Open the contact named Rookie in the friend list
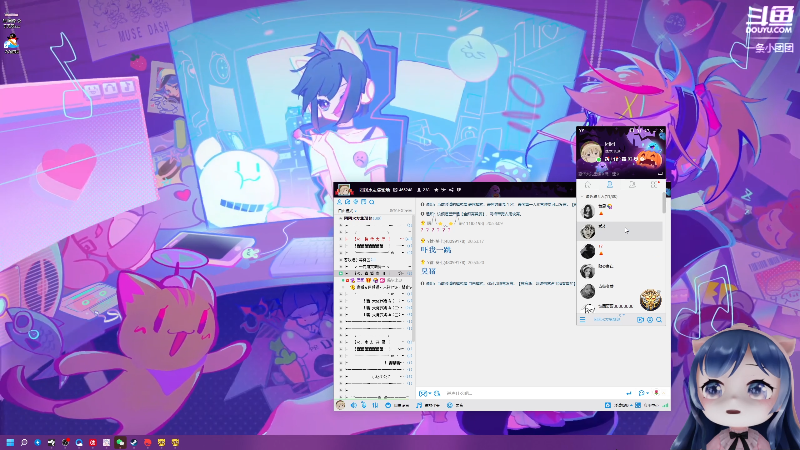The image size is (800, 450). (x=620, y=271)
